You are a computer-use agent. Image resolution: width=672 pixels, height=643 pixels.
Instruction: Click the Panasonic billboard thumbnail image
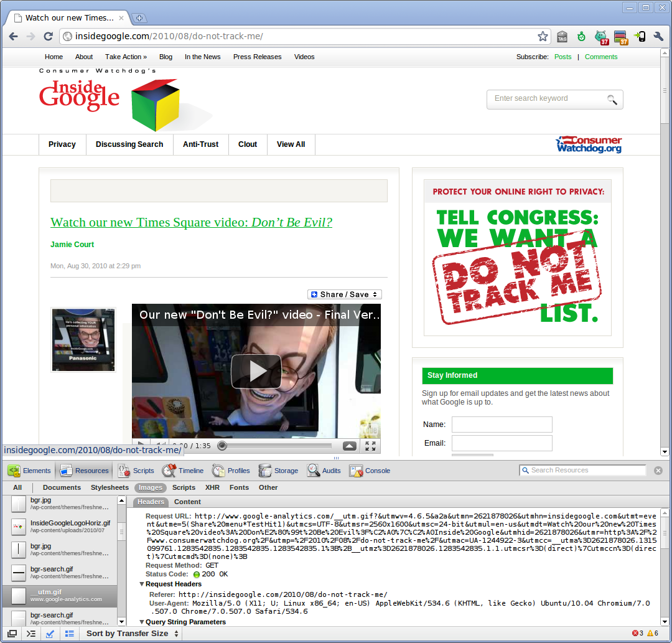[x=83, y=340]
